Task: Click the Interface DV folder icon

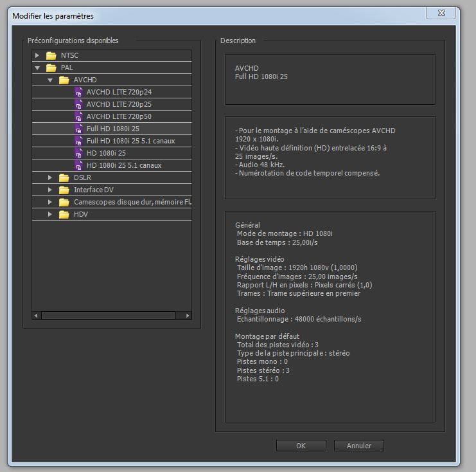Action: click(64, 190)
